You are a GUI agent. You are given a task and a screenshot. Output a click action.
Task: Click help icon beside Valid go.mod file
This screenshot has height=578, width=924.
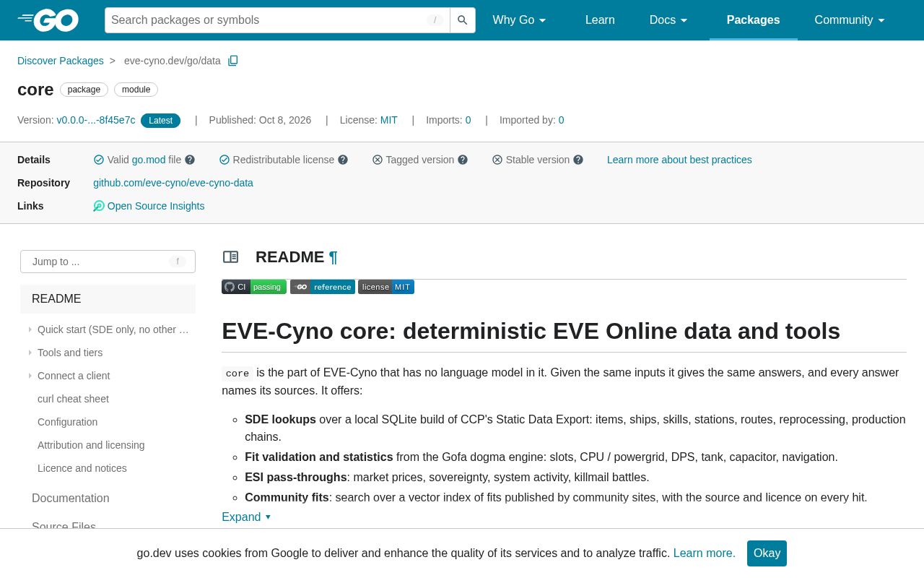coord(190,160)
